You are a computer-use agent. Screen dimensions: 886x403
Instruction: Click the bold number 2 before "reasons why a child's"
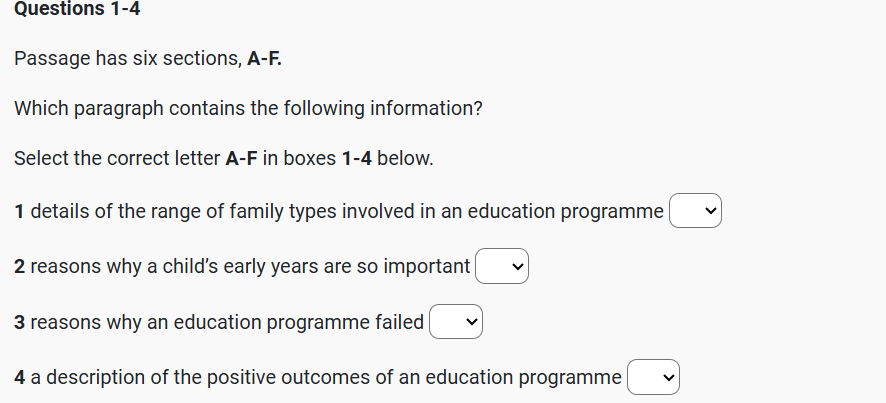(x=20, y=267)
